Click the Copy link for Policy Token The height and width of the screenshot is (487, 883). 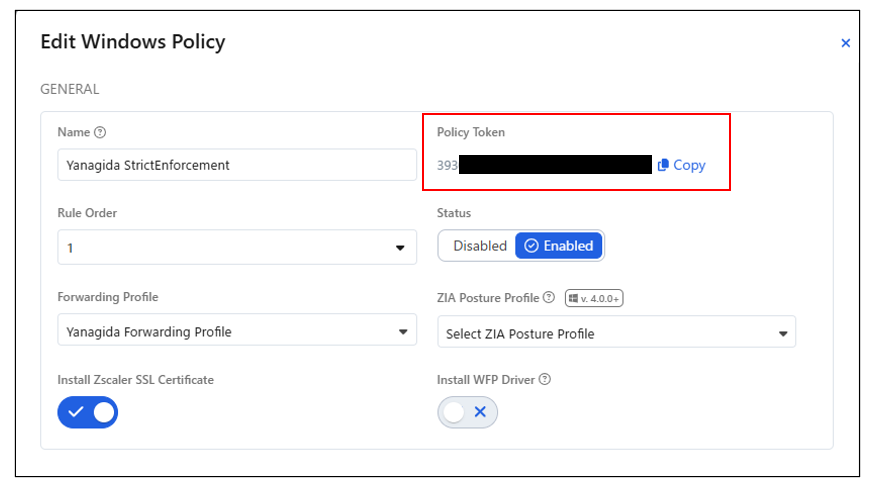point(689,165)
